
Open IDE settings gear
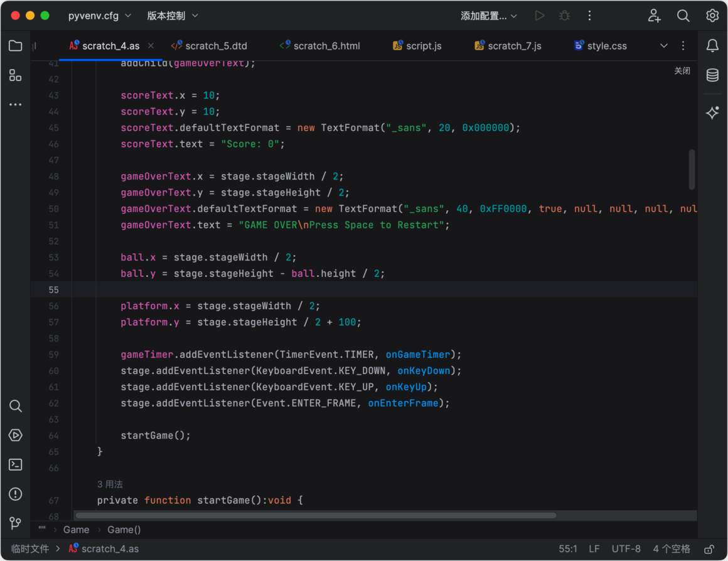[712, 16]
